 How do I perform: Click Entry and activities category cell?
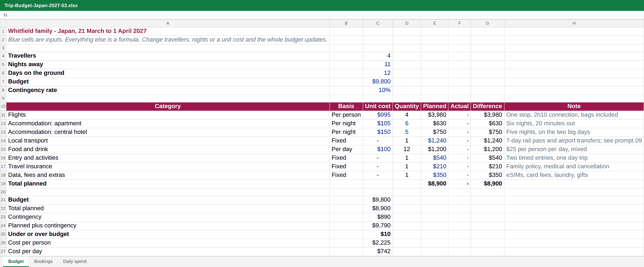click(x=168, y=158)
